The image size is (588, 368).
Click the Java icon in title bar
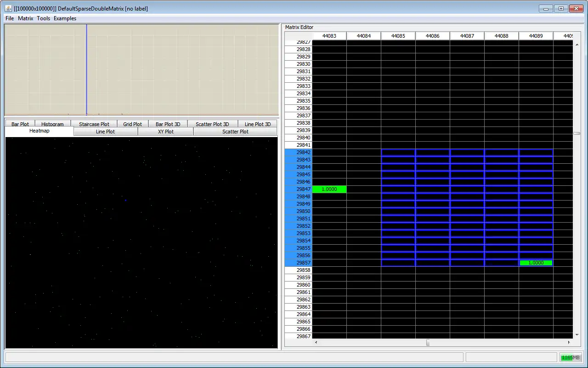pos(8,8)
